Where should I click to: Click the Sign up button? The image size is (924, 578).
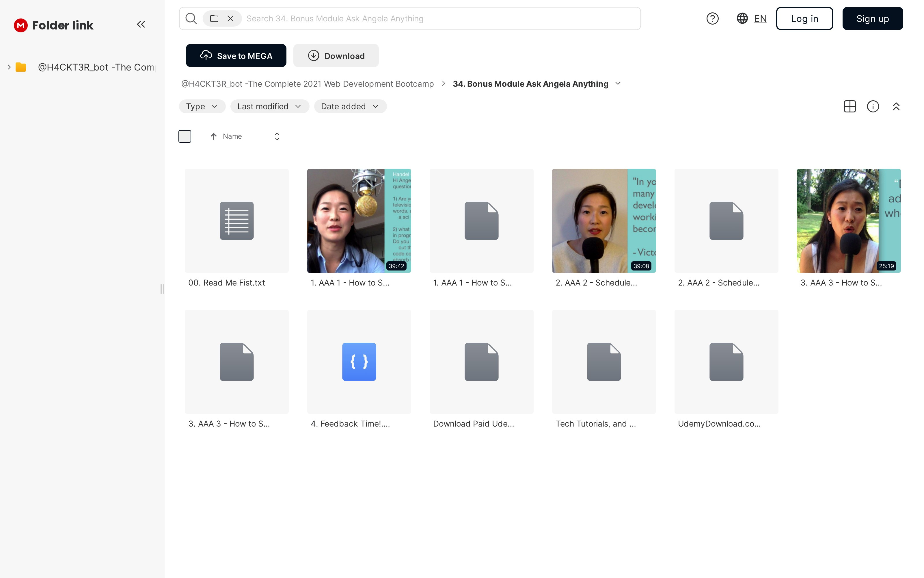[x=872, y=18]
